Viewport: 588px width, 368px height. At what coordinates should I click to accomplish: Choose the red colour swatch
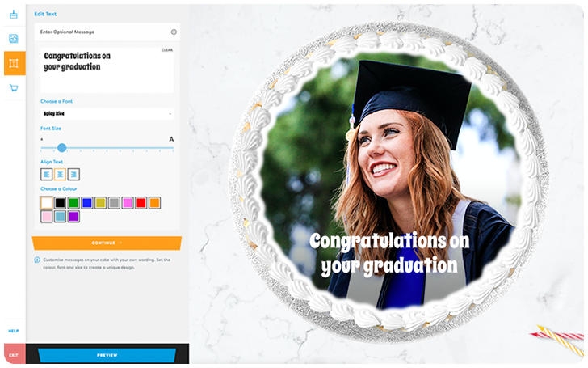pyautogui.click(x=141, y=203)
